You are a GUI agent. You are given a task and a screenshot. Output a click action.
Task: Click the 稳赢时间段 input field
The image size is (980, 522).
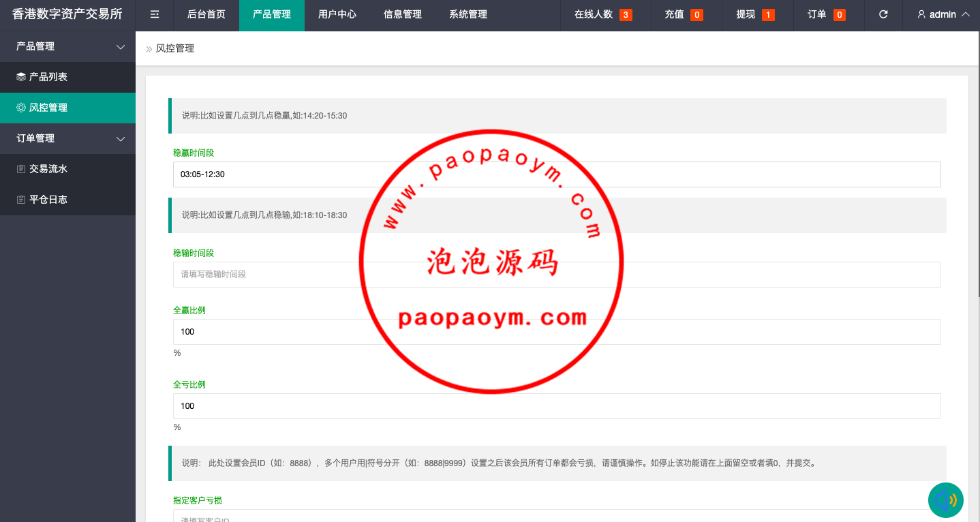coord(557,174)
